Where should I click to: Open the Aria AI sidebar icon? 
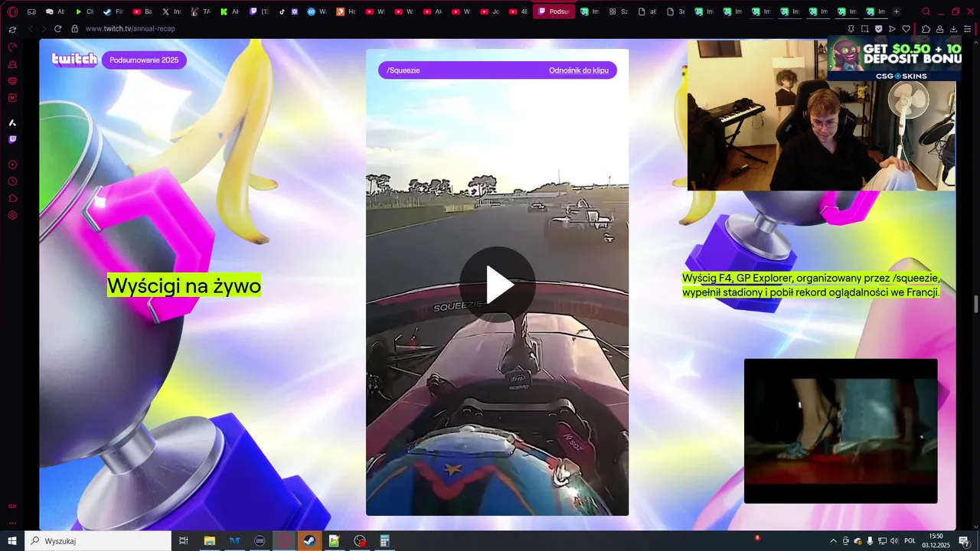12,122
